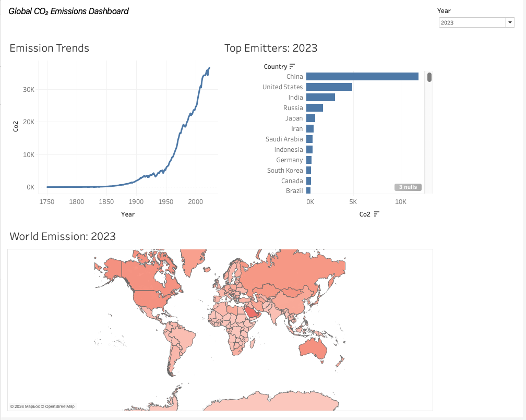
Task: Open the OpenStreetMap attribution link
Action: 59,406
